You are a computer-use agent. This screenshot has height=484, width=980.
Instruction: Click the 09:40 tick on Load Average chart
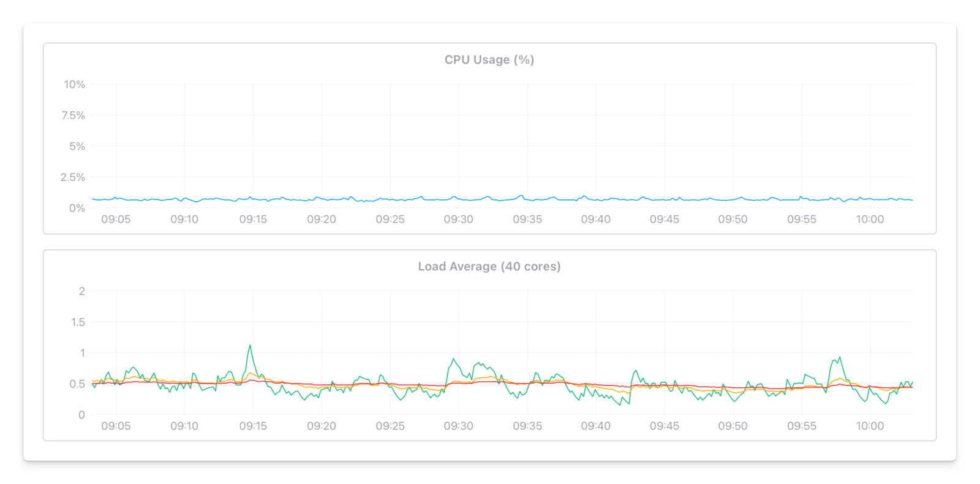(596, 426)
